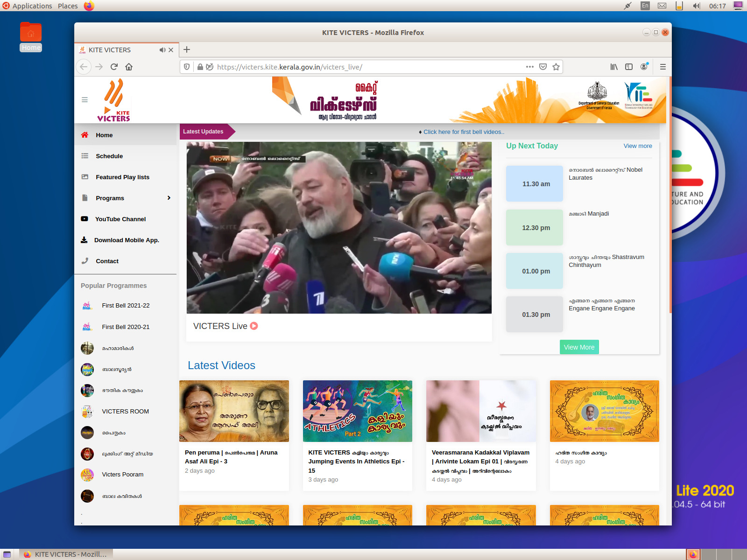Click Manjadi programme text
This screenshot has height=560, width=747.
click(x=589, y=214)
